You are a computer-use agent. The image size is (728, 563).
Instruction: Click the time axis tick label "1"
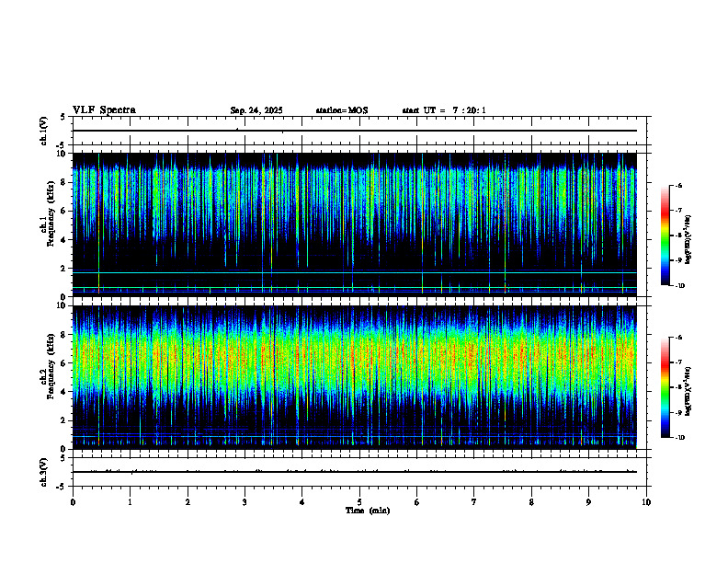coord(130,502)
